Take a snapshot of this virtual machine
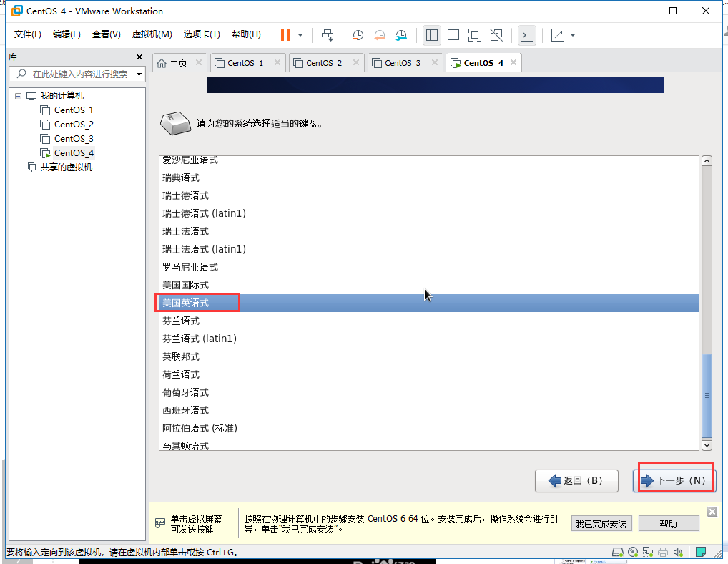 pos(358,35)
